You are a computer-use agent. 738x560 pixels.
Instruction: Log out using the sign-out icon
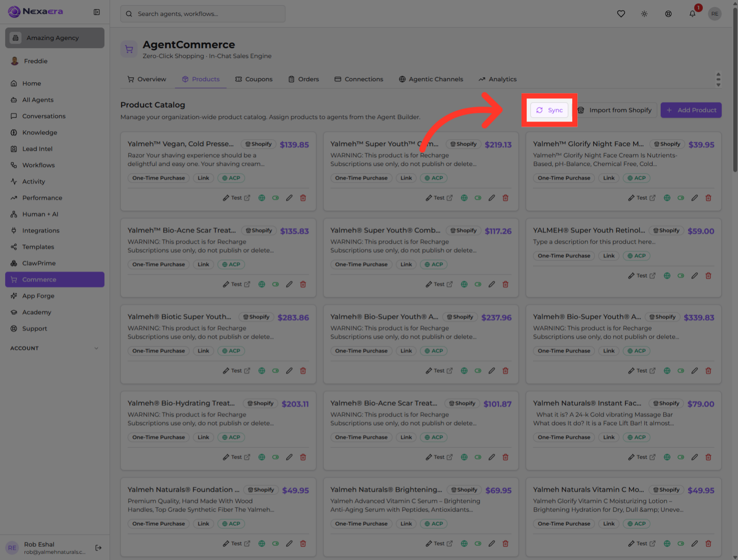tap(98, 548)
